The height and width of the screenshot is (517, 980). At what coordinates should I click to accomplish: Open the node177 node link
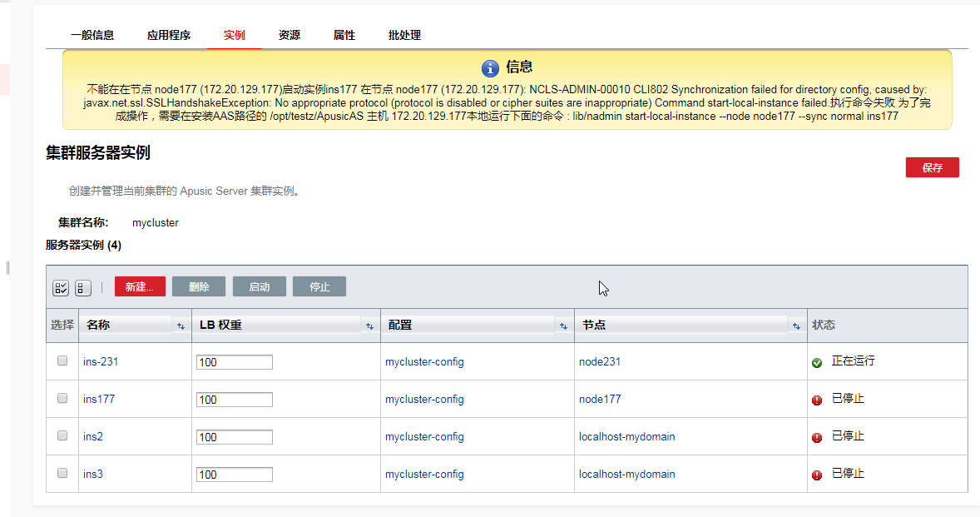(x=600, y=400)
